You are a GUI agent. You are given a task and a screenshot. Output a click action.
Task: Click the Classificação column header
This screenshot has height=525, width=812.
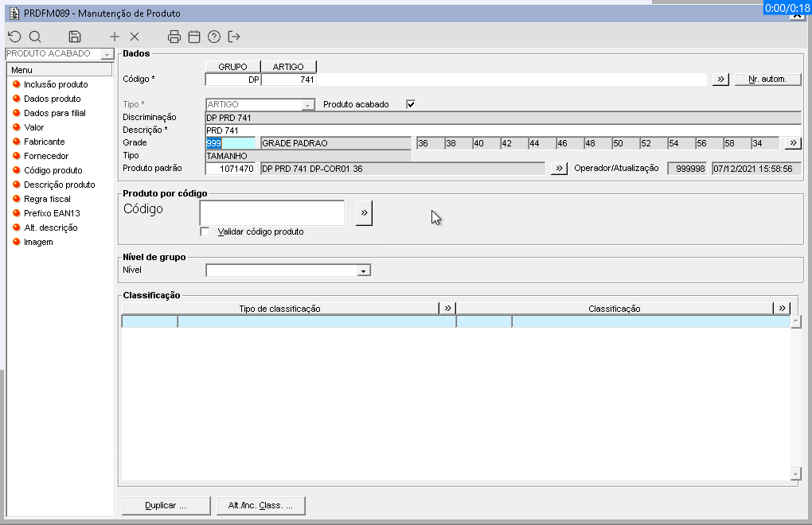pyautogui.click(x=615, y=309)
